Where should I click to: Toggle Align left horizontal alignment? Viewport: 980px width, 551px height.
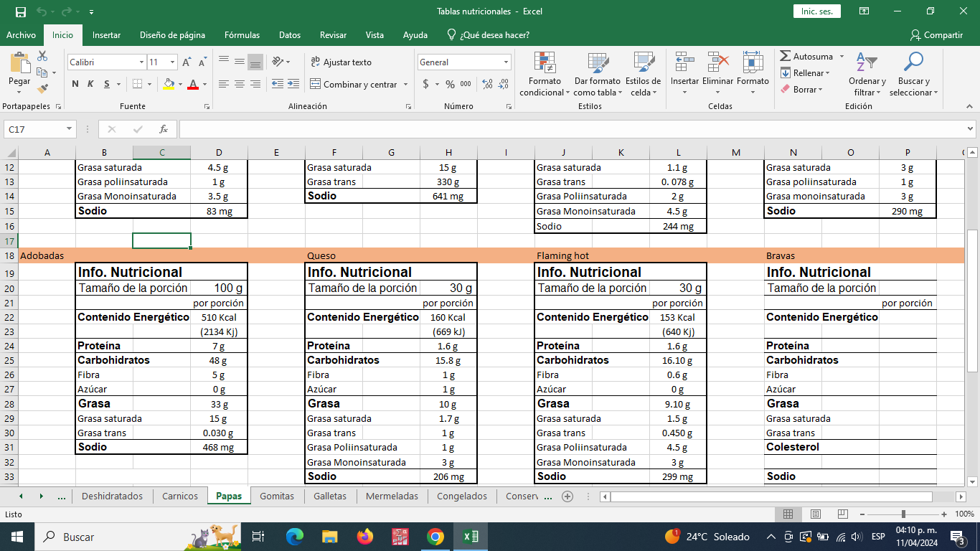pos(224,84)
